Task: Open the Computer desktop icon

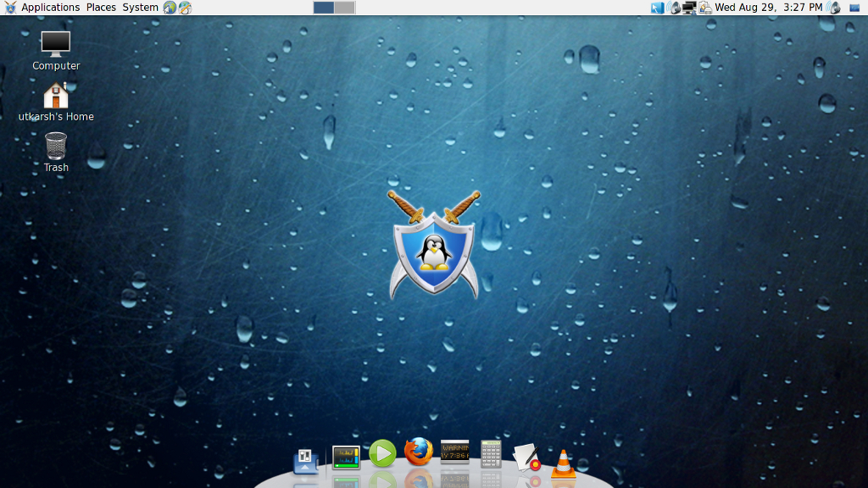Action: (56, 44)
